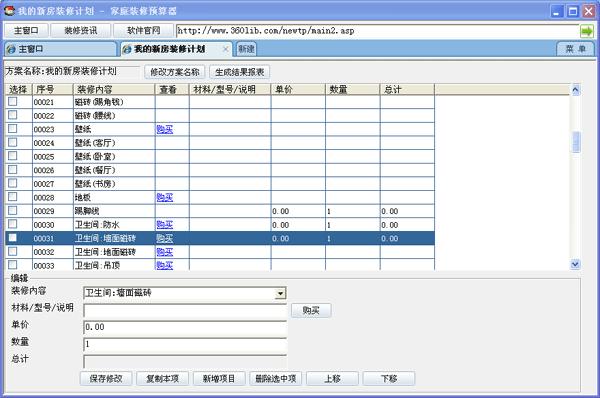Click the browser icon on 主窗口 tab
600x398 pixels.
coord(11,49)
